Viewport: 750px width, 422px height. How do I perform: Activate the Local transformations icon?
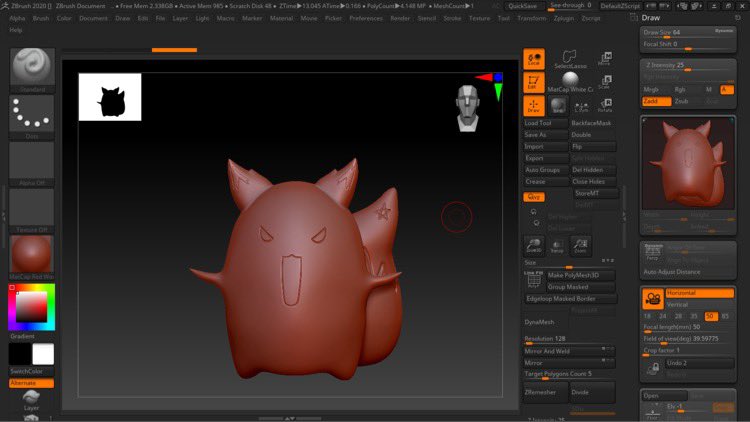click(x=534, y=59)
